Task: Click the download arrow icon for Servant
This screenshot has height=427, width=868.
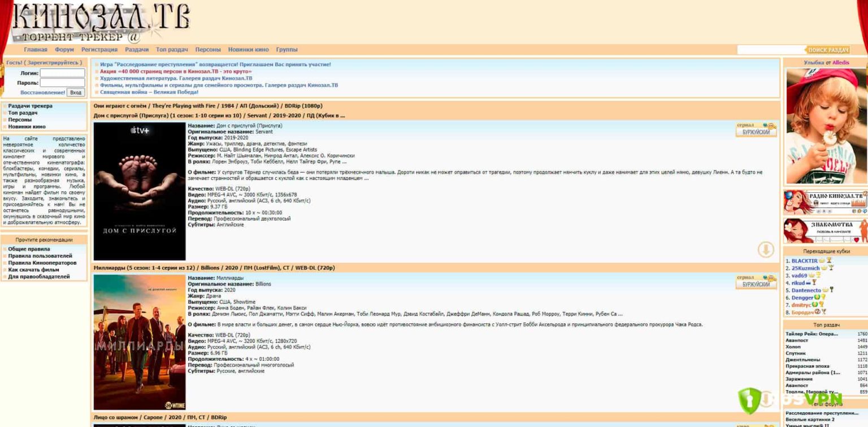Action: click(x=766, y=249)
